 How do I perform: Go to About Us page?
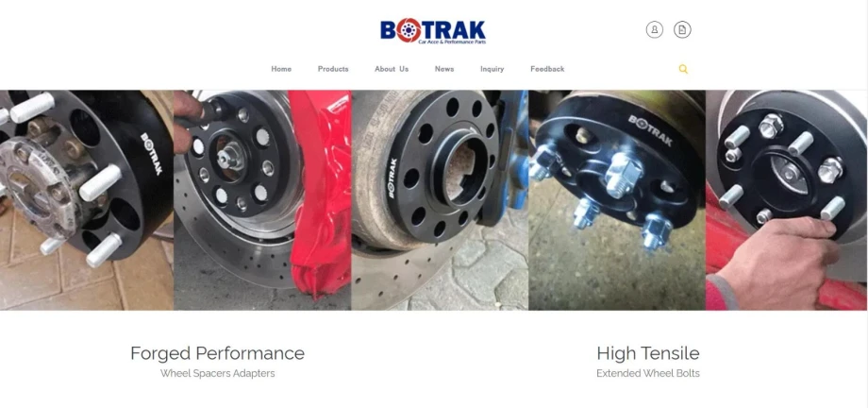392,69
